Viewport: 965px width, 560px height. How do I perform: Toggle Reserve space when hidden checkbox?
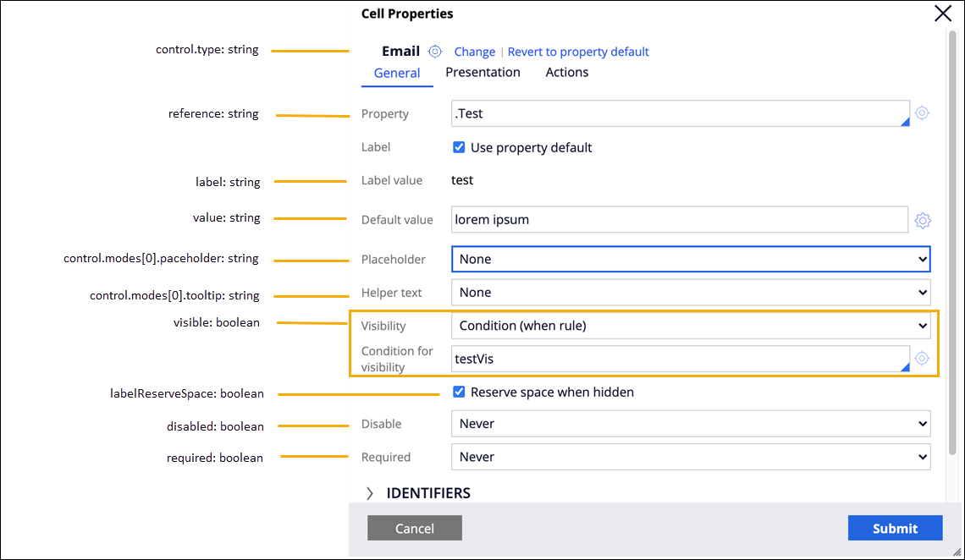click(459, 392)
